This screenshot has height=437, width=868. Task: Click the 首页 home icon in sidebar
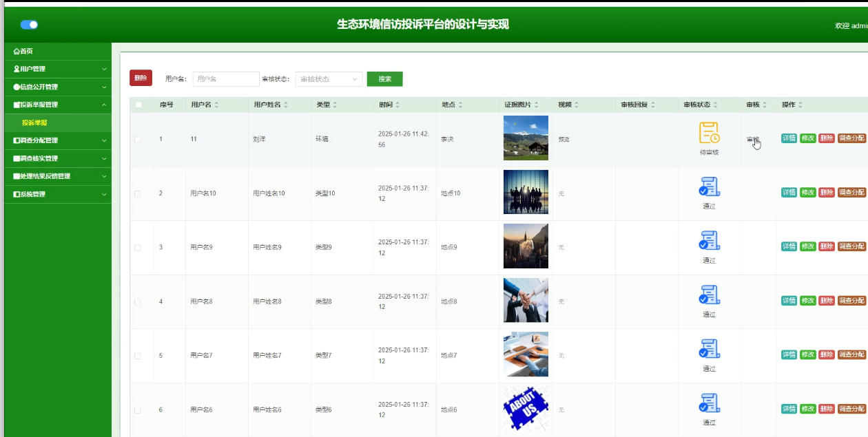[17, 52]
